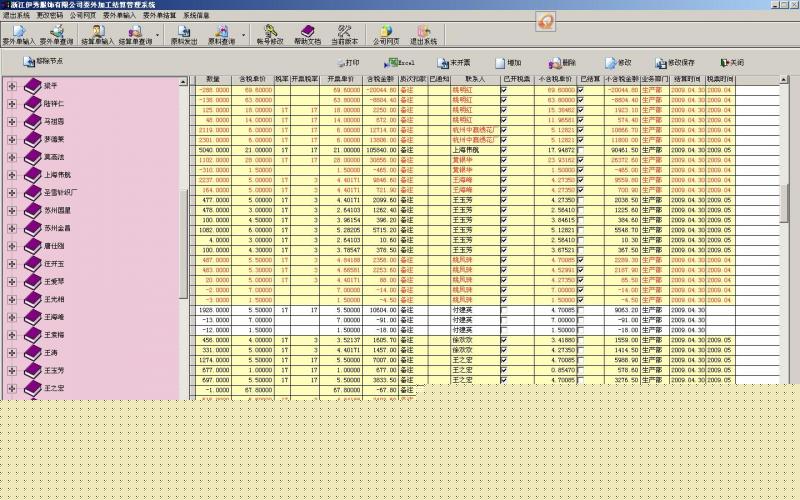Screen dimensions: 800x500
Task: Open the dropdown arrow beside 结算单查询
Action: [157, 35]
